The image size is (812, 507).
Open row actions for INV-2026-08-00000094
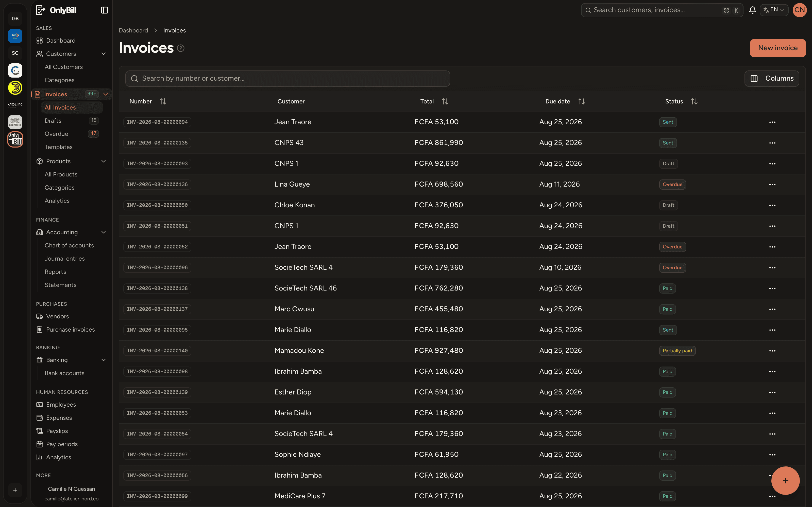(x=772, y=122)
